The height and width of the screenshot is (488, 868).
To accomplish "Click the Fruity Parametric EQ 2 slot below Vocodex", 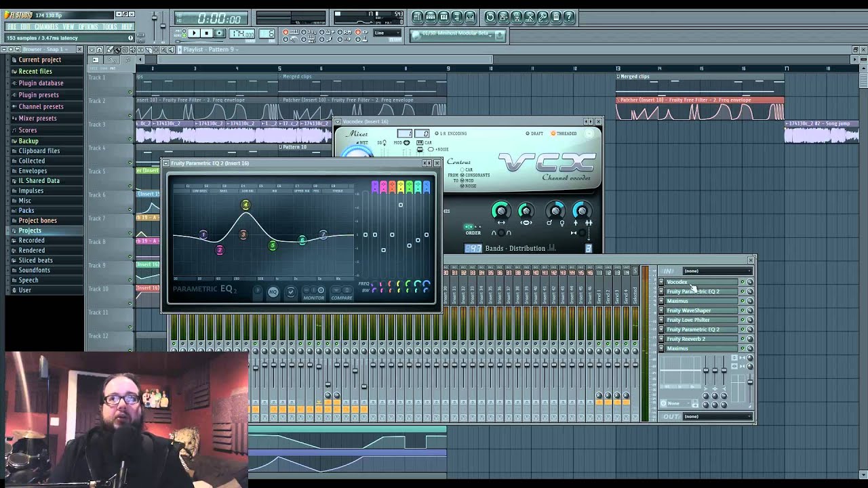I will tap(701, 291).
